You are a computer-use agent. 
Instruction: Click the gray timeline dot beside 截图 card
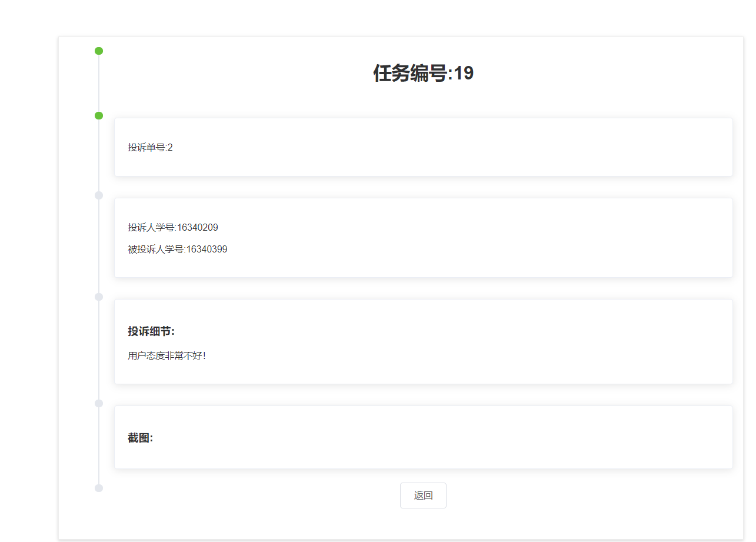pyautogui.click(x=99, y=403)
